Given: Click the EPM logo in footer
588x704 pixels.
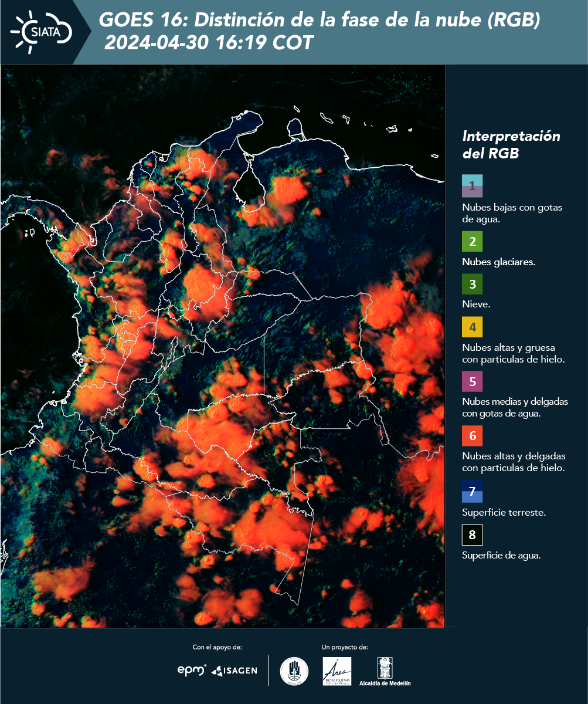Looking at the screenshot, I should [192, 669].
